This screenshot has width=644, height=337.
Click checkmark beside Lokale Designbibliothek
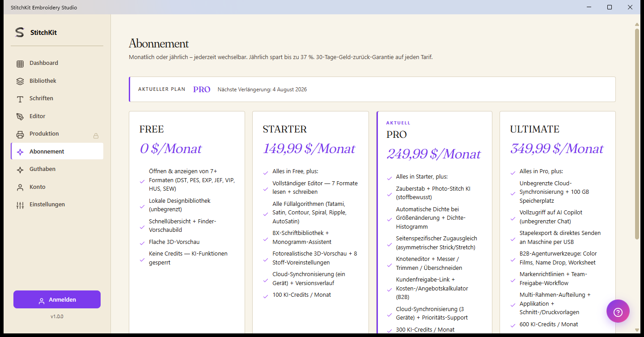click(142, 206)
